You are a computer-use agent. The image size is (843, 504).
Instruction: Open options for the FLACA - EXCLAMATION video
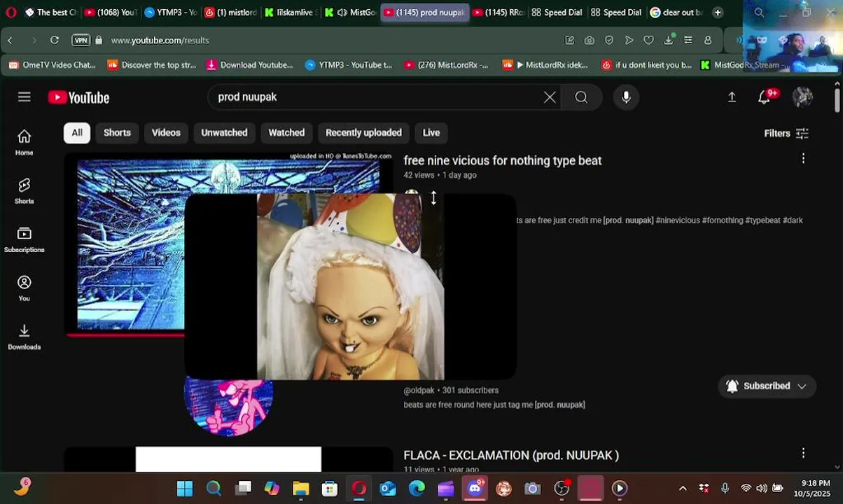(803, 454)
